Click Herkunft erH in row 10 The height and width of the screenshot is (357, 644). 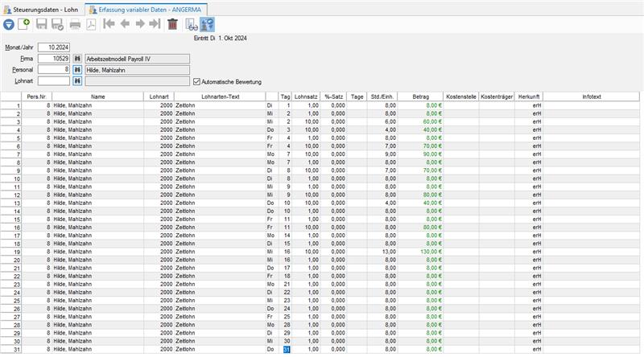click(x=529, y=178)
